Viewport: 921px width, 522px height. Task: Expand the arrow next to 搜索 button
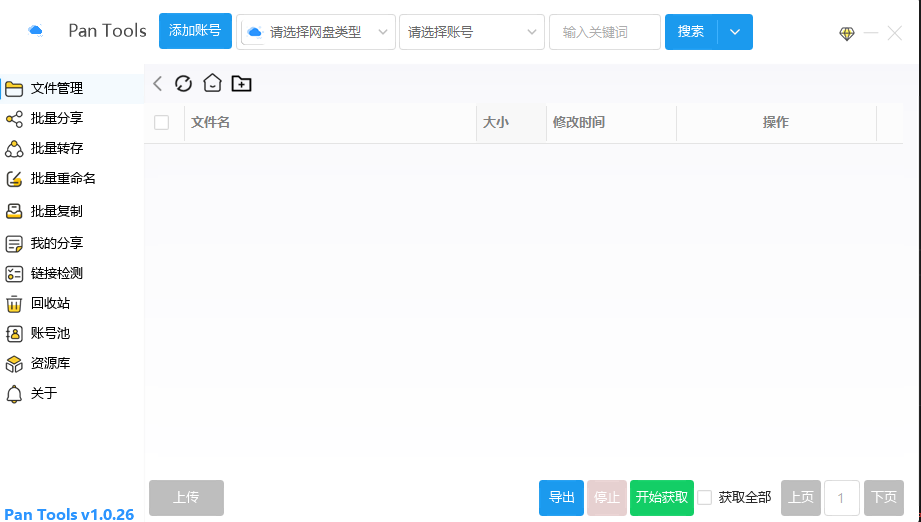pyautogui.click(x=735, y=32)
